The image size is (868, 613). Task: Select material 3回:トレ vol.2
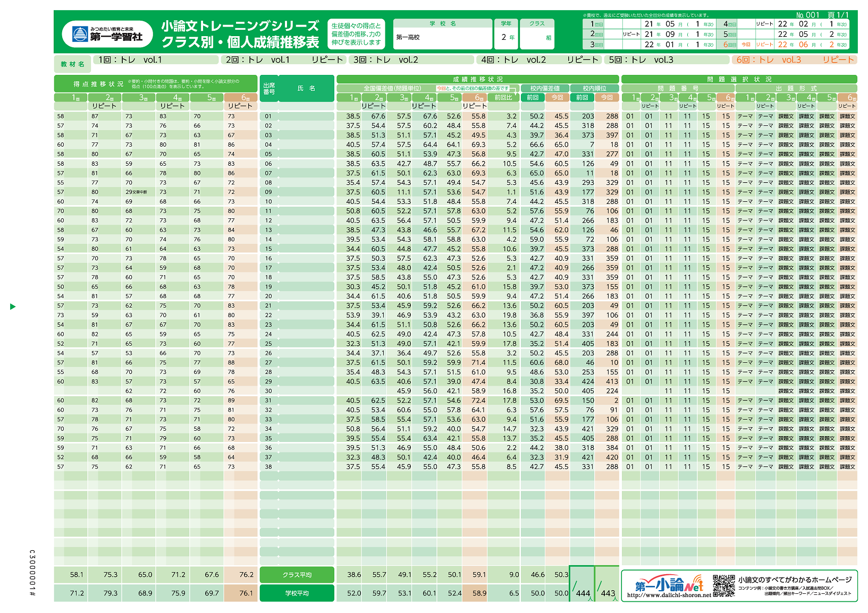[411, 59]
